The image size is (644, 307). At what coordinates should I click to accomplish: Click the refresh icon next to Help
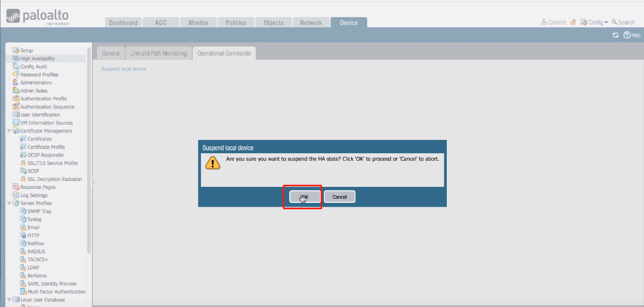coord(616,35)
